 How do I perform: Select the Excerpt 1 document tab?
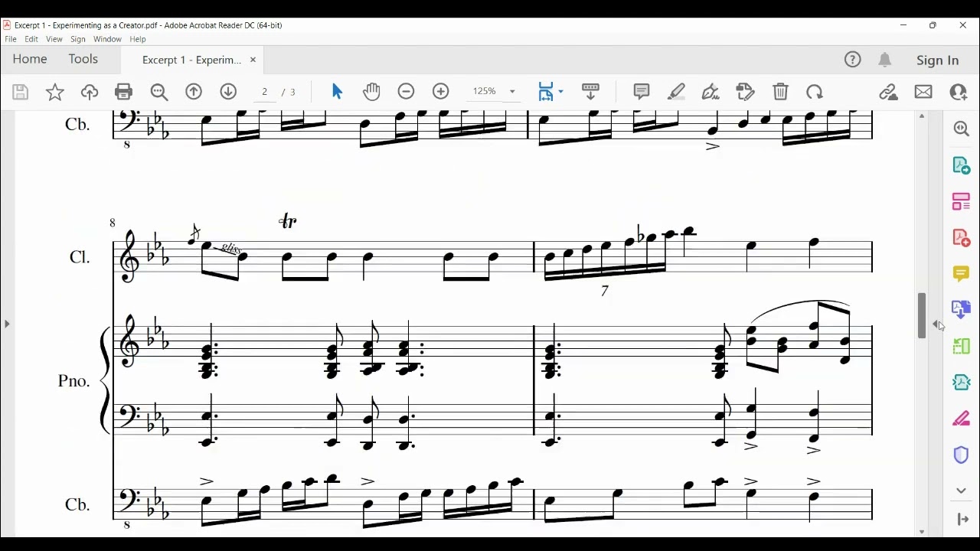pyautogui.click(x=191, y=60)
